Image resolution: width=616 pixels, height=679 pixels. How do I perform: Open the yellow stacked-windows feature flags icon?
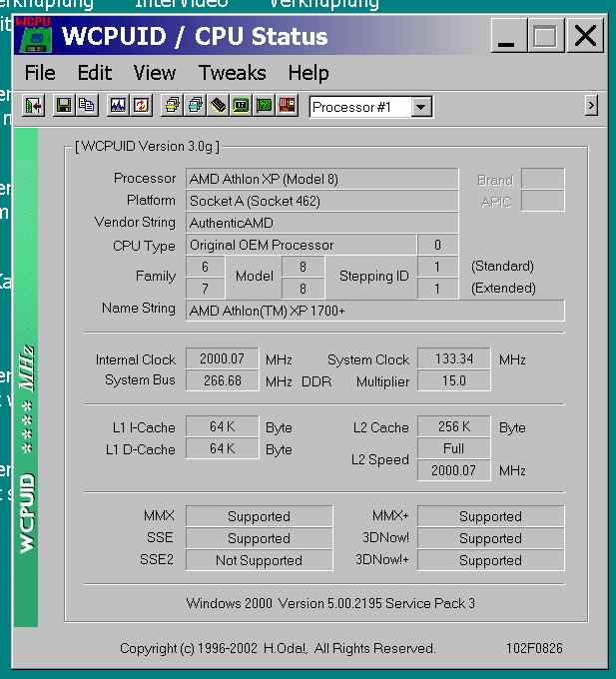pos(172,106)
